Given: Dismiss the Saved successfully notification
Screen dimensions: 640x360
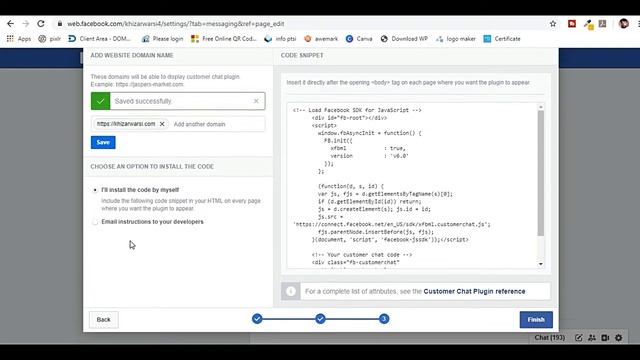Looking at the screenshot, I should 256,101.
